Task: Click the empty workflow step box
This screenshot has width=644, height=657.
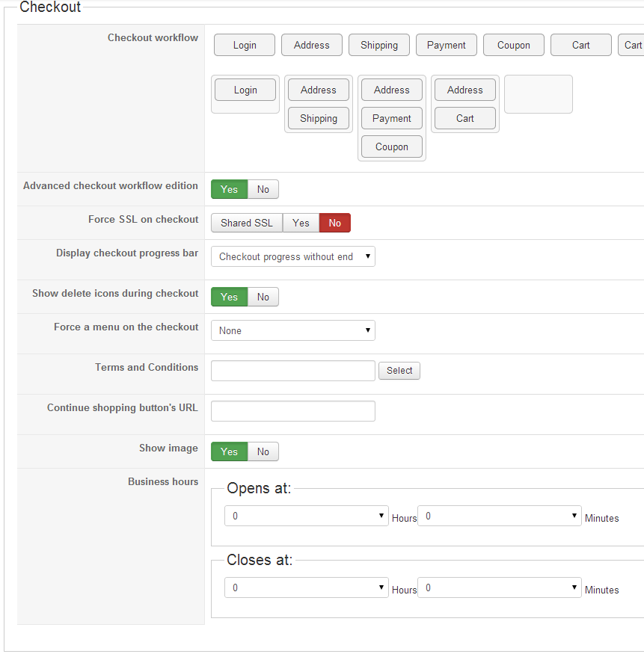Action: [x=538, y=94]
